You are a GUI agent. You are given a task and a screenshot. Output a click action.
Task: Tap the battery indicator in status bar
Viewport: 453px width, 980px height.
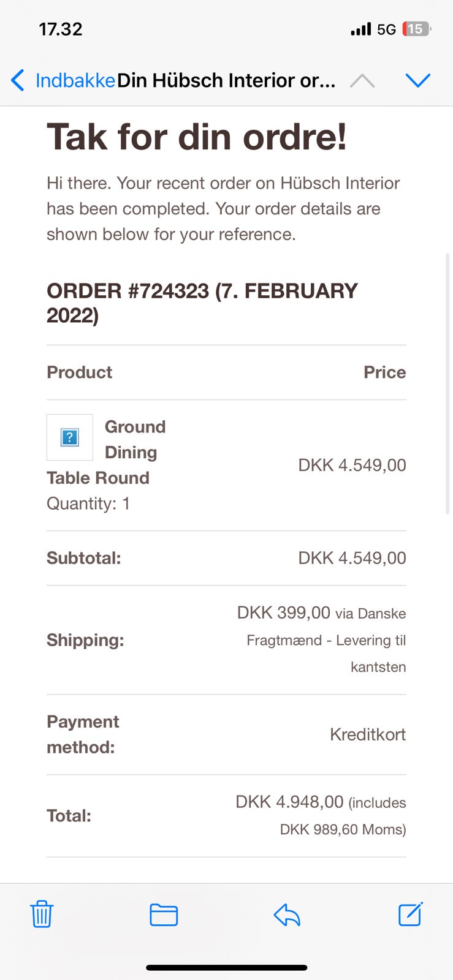coord(416,29)
